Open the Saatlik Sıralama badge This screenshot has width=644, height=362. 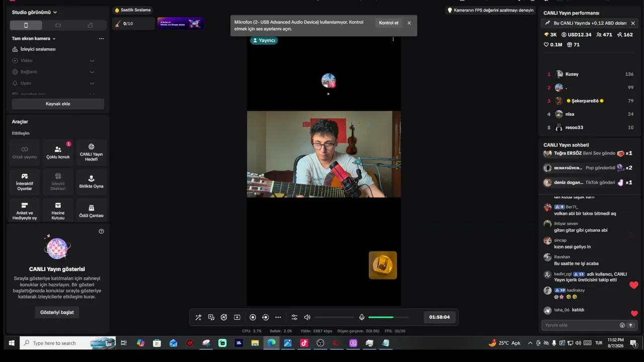[133, 10]
